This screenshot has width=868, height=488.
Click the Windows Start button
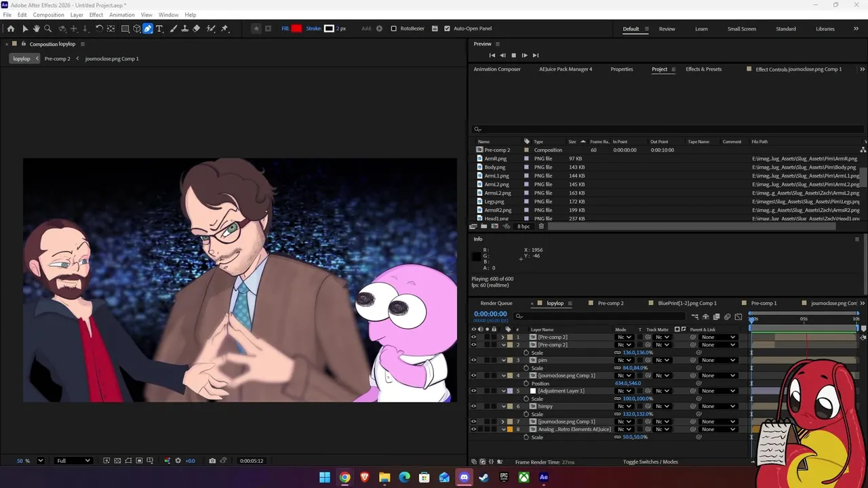pyautogui.click(x=325, y=477)
